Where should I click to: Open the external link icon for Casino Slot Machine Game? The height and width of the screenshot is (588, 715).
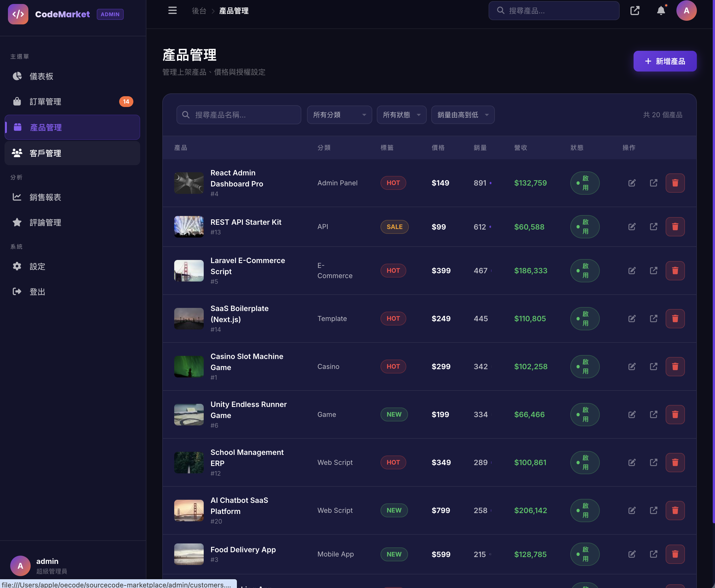click(x=653, y=366)
